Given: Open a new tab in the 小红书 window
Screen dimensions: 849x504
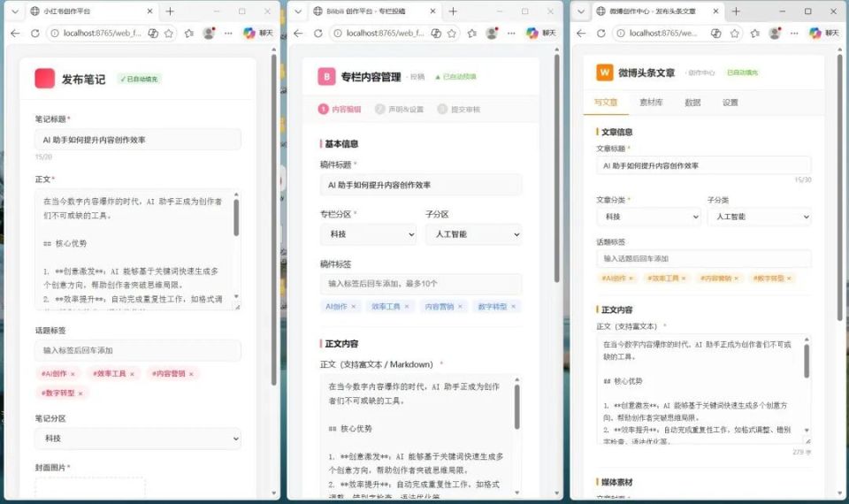Looking at the screenshot, I should tap(170, 11).
